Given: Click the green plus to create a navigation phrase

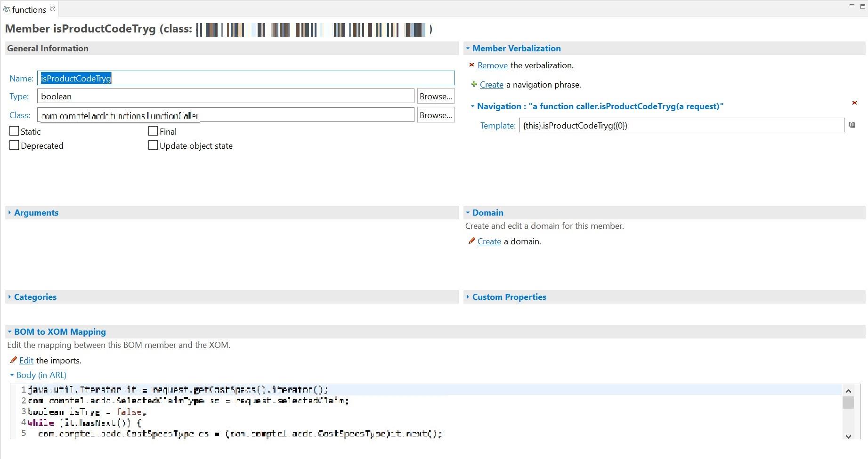Looking at the screenshot, I should click(x=473, y=84).
